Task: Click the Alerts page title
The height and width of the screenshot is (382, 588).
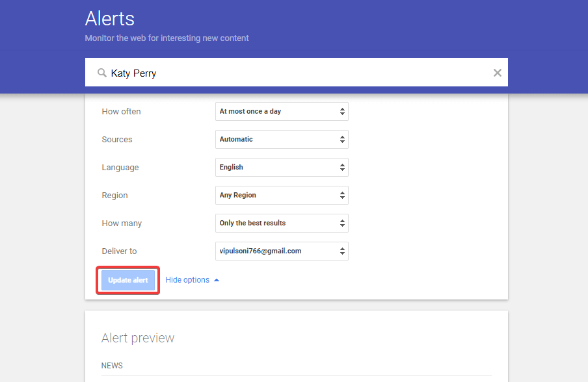Action: 110,18
